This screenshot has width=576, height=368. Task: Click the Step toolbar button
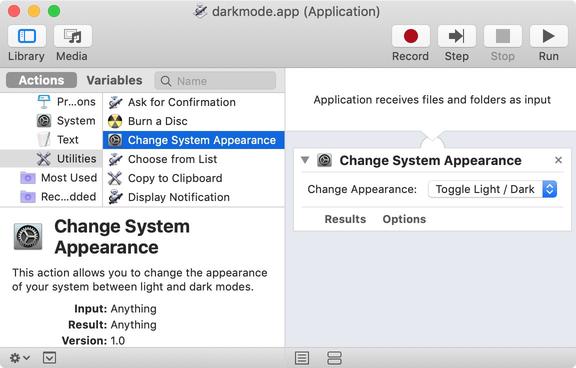point(457,36)
